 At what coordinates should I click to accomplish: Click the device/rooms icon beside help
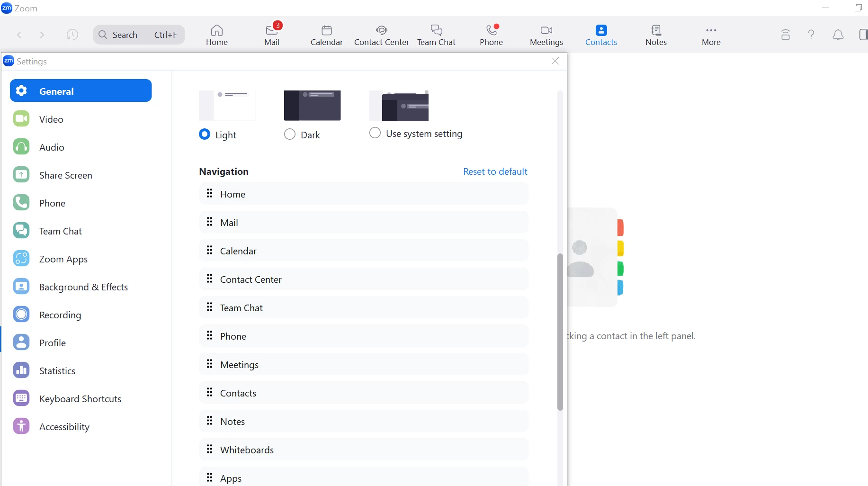(x=785, y=34)
